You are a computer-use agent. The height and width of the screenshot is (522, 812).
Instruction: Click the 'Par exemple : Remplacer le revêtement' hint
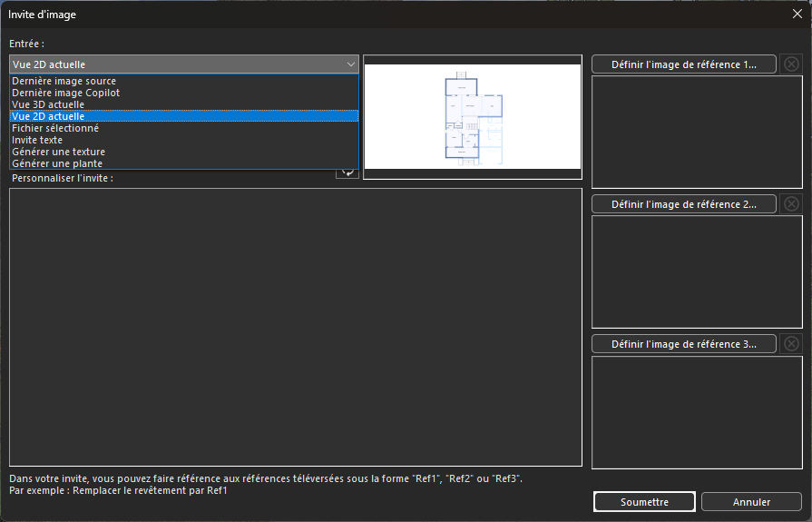click(x=118, y=490)
